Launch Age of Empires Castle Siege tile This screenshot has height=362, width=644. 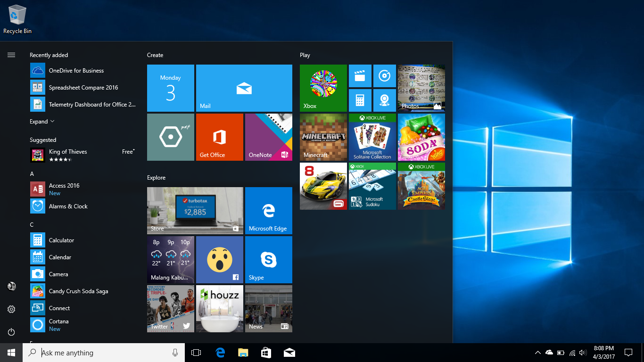(x=421, y=186)
